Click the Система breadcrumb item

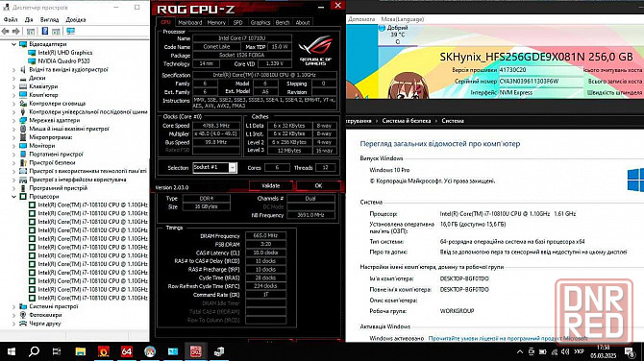(x=453, y=121)
